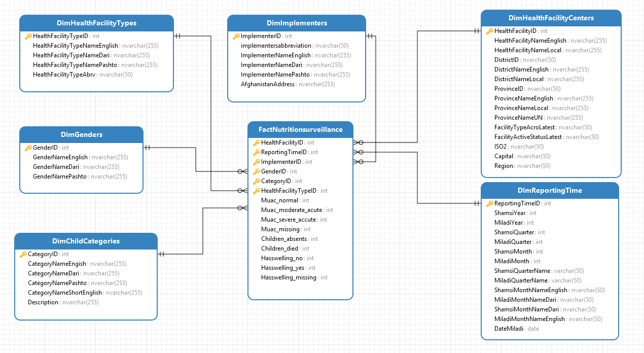Click key icon beside ImplementerID in DimImplementers

point(236,37)
